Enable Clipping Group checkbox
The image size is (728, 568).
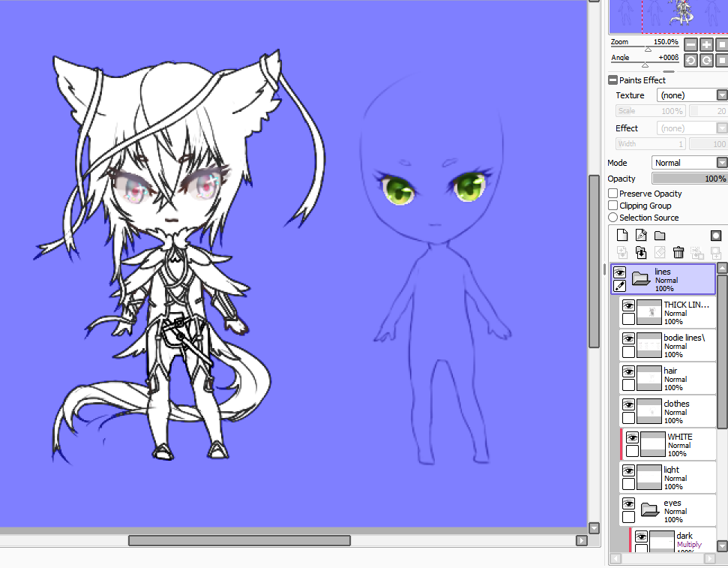613,206
